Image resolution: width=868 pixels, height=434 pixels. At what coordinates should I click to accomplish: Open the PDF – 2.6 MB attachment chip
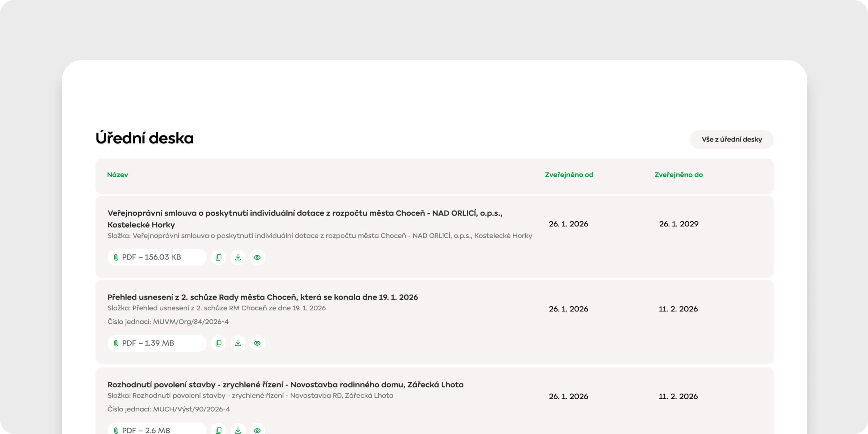pyautogui.click(x=157, y=430)
